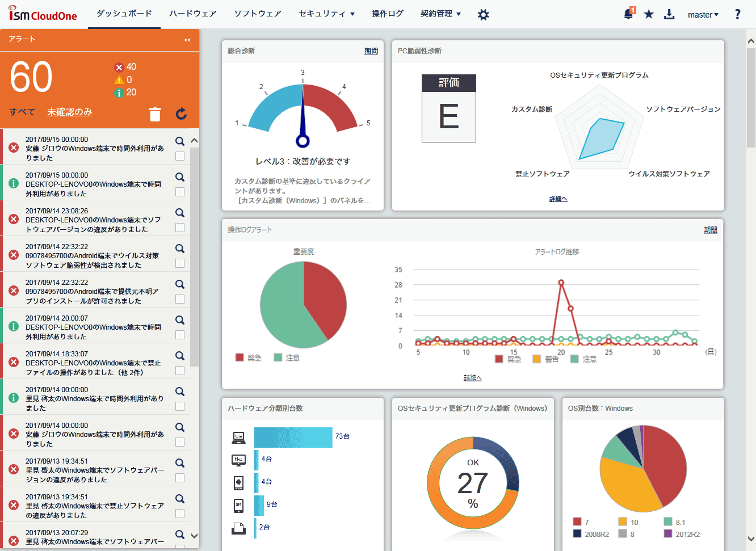
Task: Open 詳細へ link under alert log chart
Action: click(472, 378)
